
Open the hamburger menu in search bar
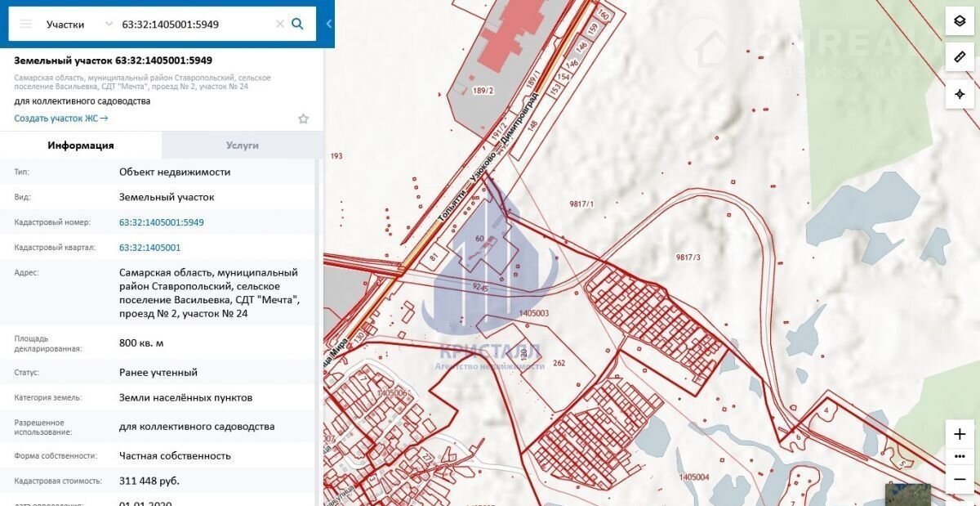25,24
